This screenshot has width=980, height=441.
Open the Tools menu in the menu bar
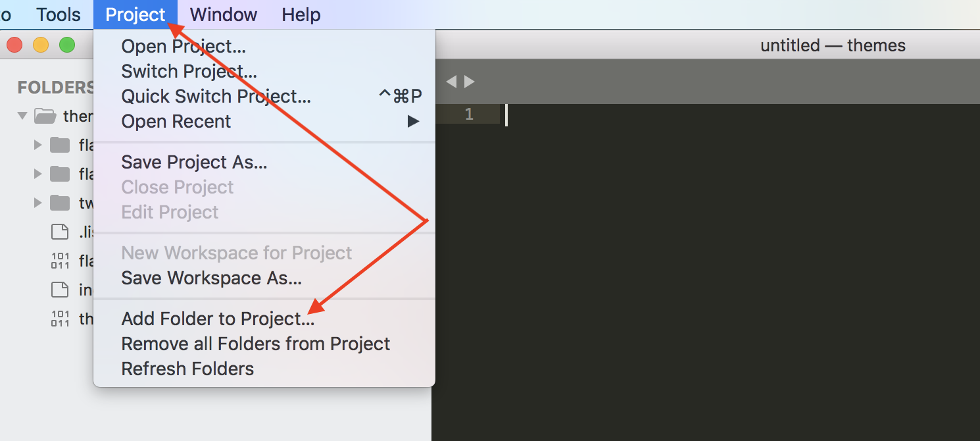click(x=59, y=14)
